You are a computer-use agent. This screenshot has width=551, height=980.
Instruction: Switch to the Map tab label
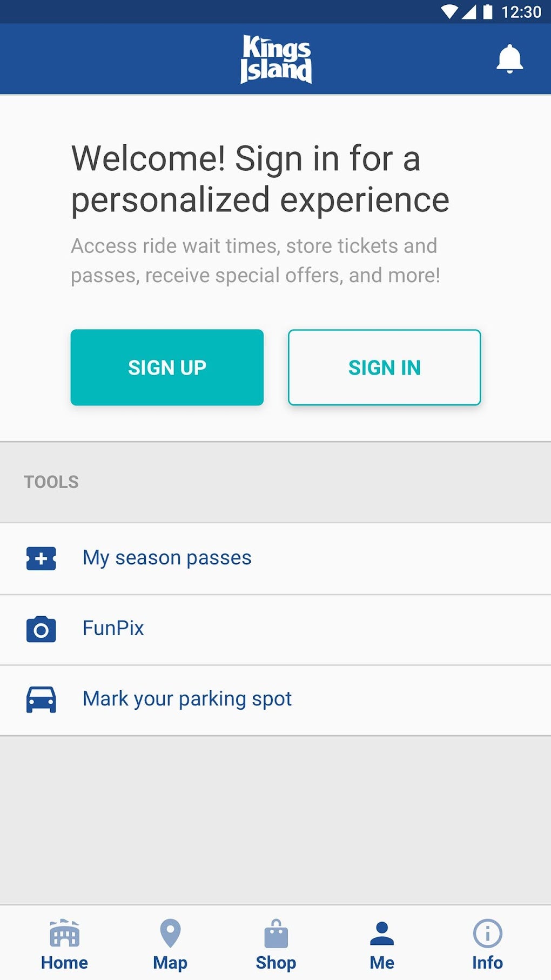tap(170, 963)
